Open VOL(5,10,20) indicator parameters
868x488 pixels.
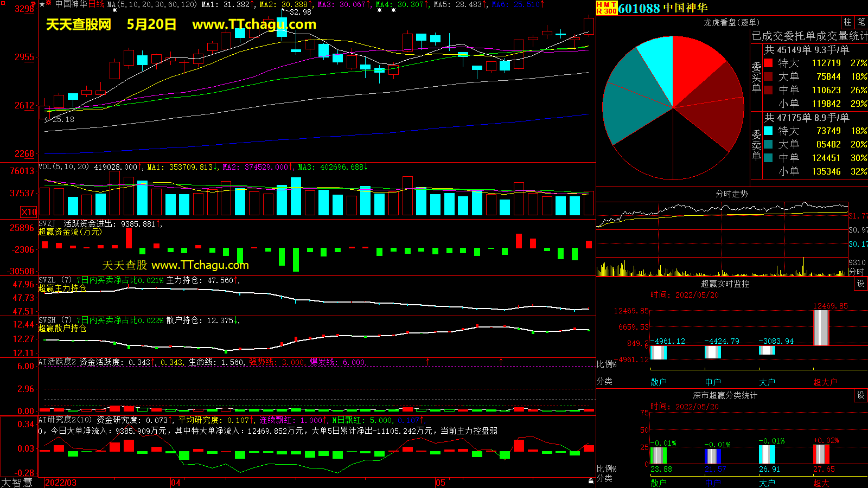[x=63, y=167]
